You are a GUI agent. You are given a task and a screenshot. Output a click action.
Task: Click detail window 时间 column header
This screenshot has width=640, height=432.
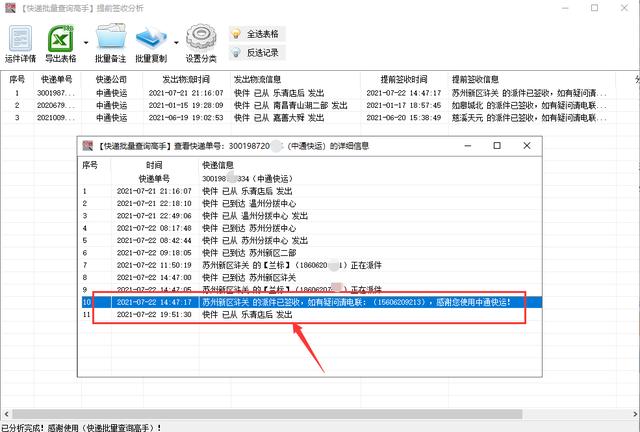(154, 165)
